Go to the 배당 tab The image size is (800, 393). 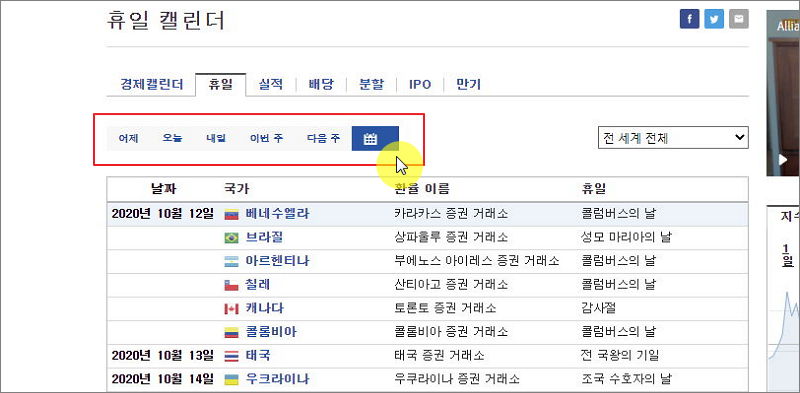click(321, 84)
